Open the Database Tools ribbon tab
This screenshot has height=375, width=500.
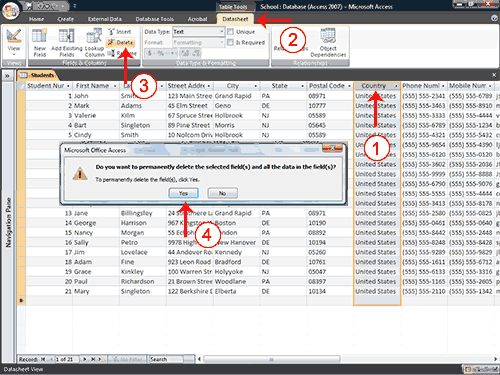155,19
